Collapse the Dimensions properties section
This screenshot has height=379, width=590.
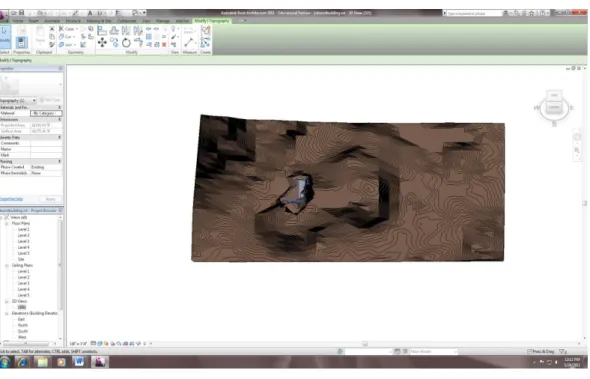click(59, 119)
